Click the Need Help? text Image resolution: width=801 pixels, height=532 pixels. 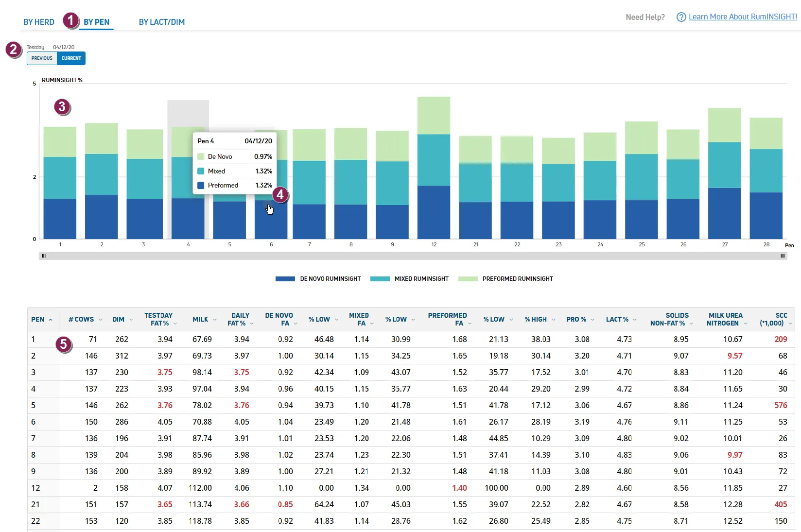click(x=645, y=17)
